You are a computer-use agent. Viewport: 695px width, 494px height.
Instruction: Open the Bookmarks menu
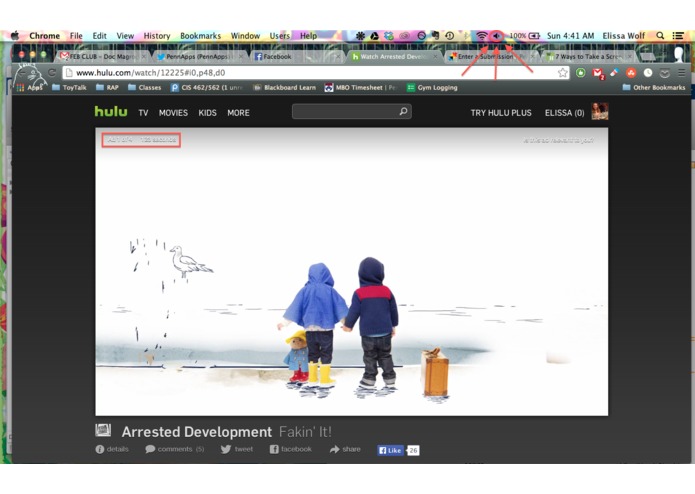click(x=200, y=36)
